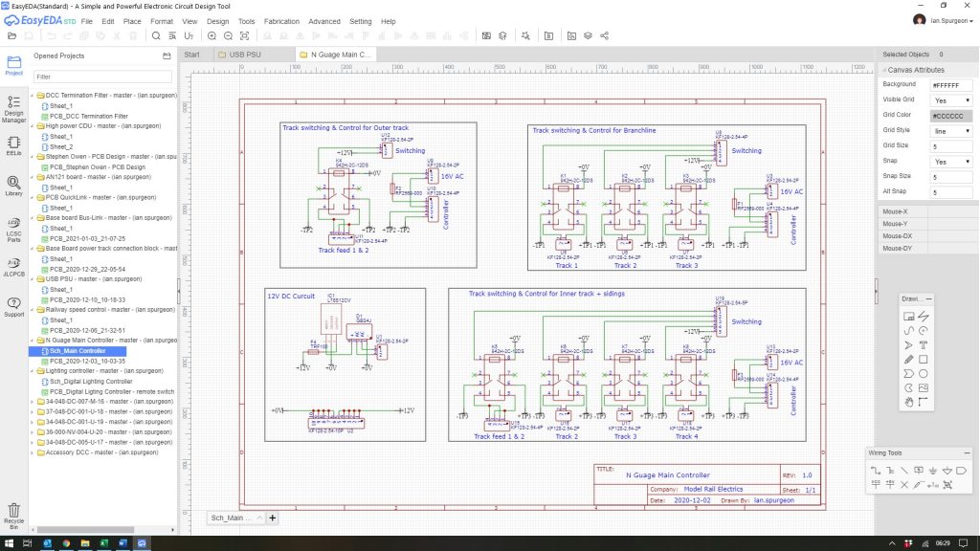Minimize the Wiring Tools panel
The width and height of the screenshot is (980, 551).
pos(967,452)
